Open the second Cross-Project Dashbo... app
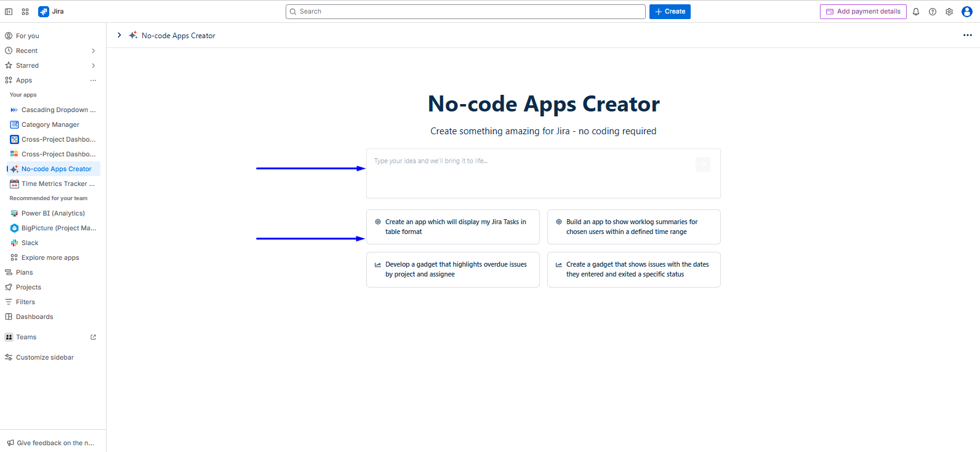 coord(54,154)
